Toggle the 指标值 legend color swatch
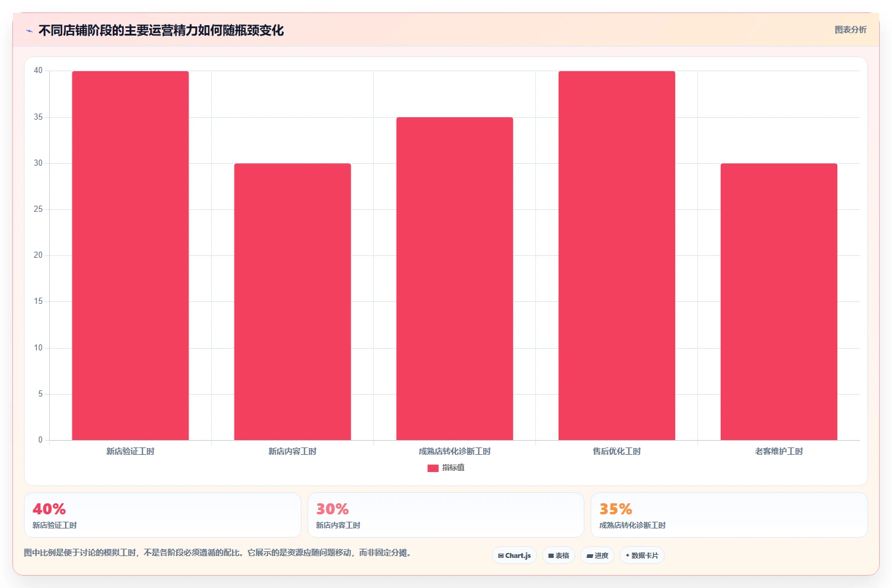 433,468
